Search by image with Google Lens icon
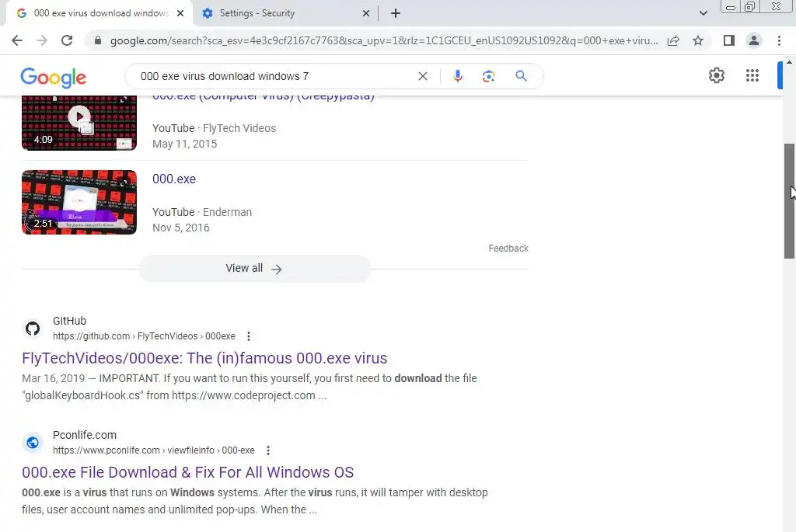The image size is (796, 532). [x=488, y=76]
